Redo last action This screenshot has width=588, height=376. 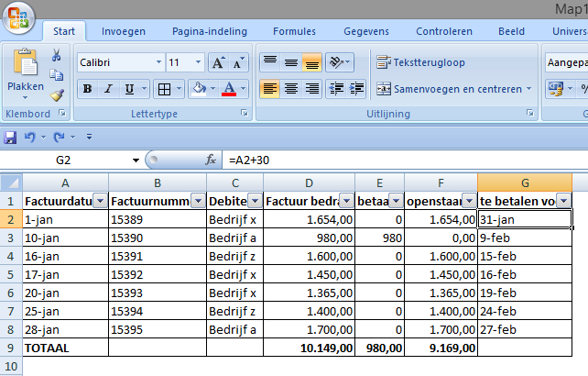pos(59,138)
